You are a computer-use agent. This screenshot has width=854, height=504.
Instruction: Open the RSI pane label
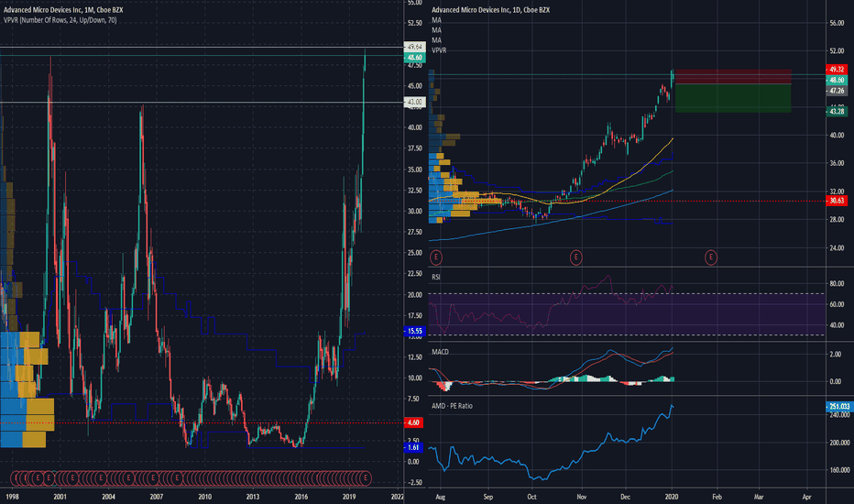click(436, 277)
